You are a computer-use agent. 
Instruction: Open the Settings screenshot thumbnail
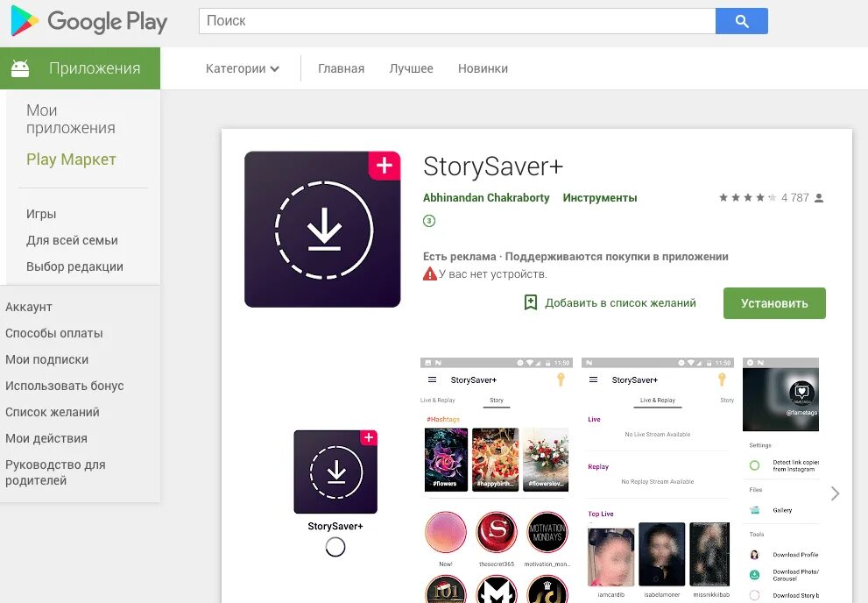pos(780,480)
